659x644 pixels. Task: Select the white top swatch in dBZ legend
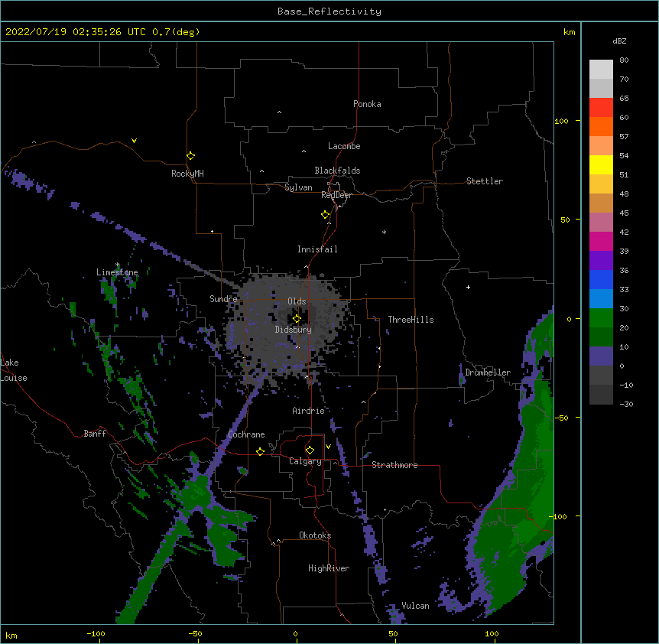point(601,70)
